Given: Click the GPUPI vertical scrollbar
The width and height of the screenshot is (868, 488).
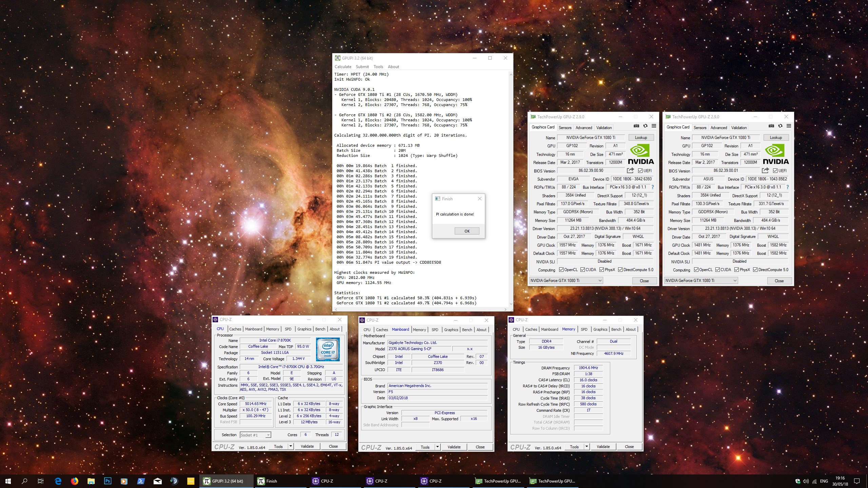Looking at the screenshot, I should point(511,190).
